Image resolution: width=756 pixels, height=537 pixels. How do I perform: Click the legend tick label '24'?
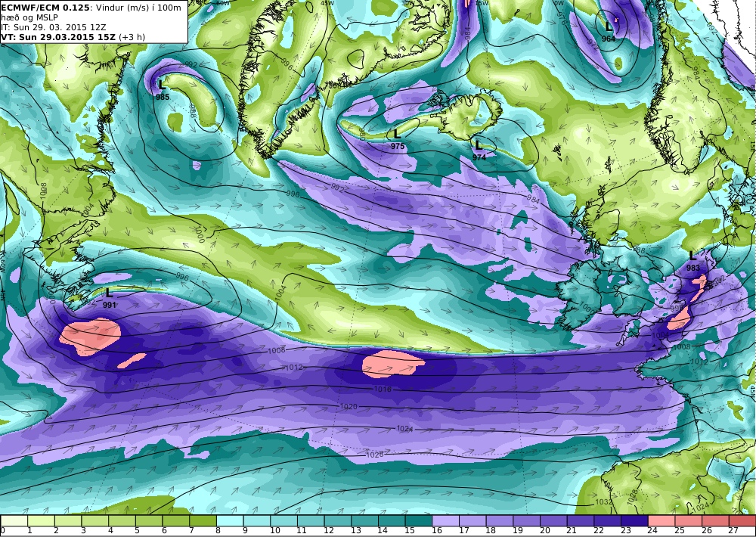653,532
